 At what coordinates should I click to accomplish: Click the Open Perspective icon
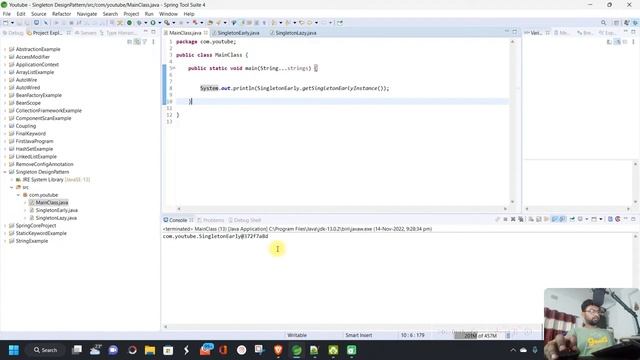616,23
